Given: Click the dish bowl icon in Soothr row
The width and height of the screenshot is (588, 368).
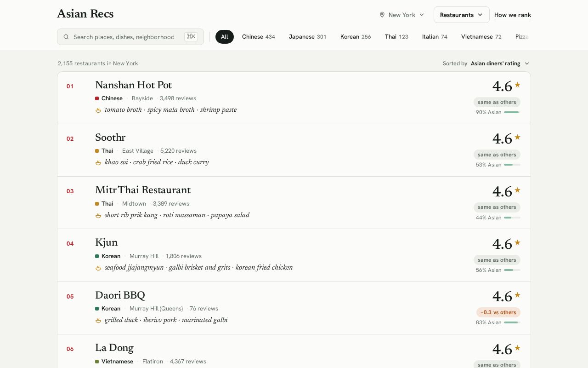Looking at the screenshot, I should point(98,162).
